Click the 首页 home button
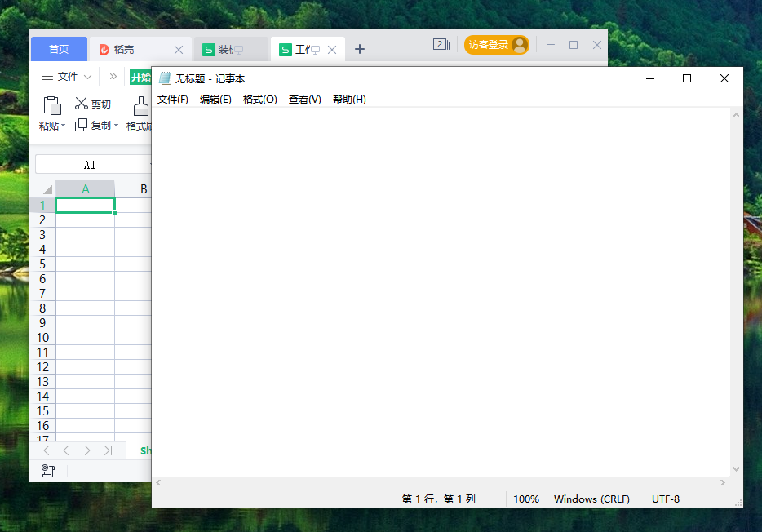The image size is (762, 532). tap(59, 50)
